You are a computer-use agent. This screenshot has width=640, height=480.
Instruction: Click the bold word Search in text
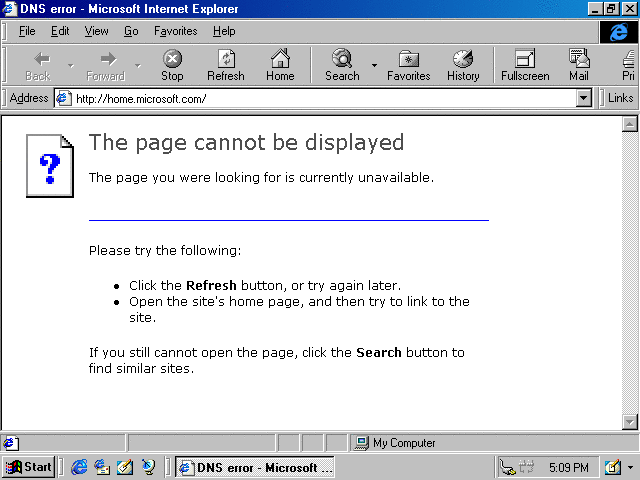click(x=379, y=352)
